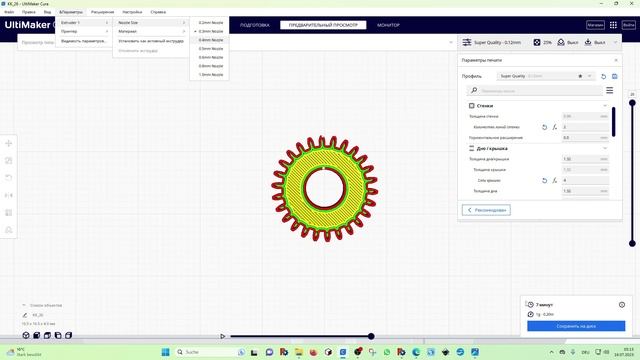Switch to the МОНИТОР tab

coord(388,25)
